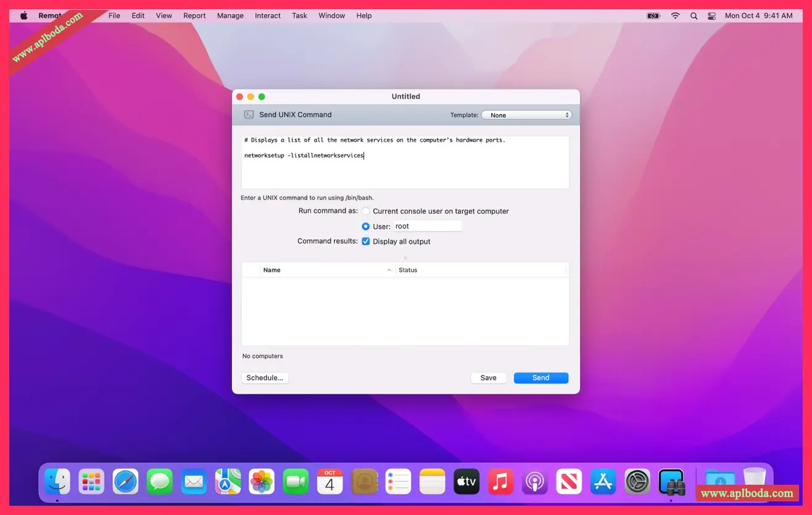Screen dimensions: 812x515
Task: Open Messages in the dock
Action: pos(160,481)
